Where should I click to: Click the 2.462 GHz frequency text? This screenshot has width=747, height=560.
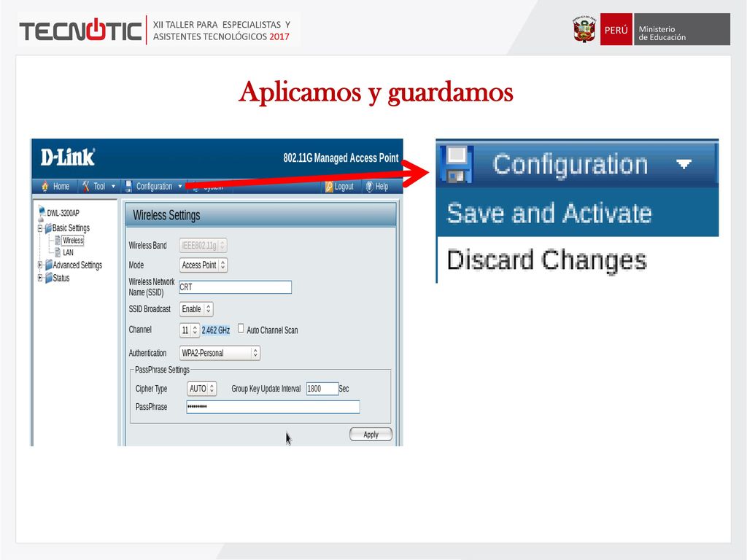click(216, 330)
